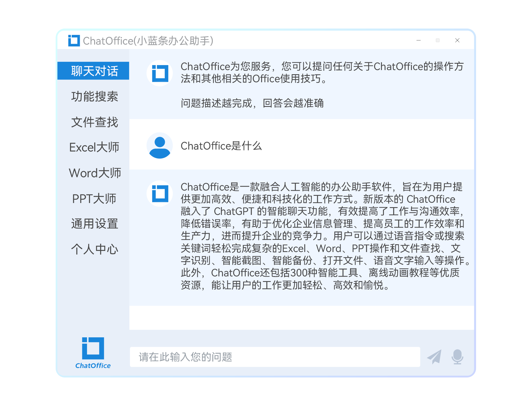532x406 pixels.
Task: Click the window title 'ChatOffice(小蓝条办公助手)'
Action: click(x=148, y=41)
